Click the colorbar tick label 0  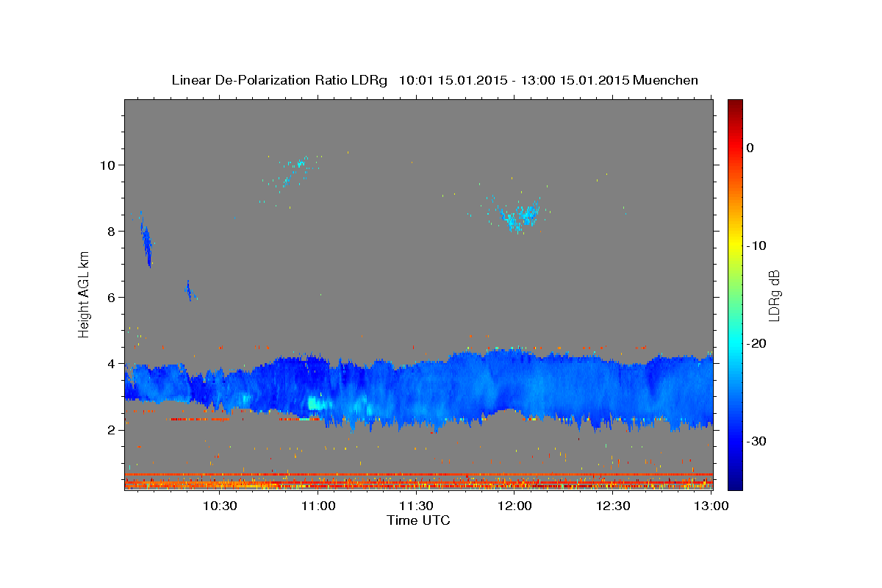tap(750, 148)
